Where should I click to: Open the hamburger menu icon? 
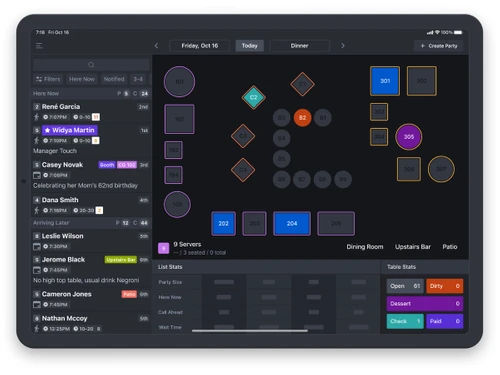pos(39,46)
